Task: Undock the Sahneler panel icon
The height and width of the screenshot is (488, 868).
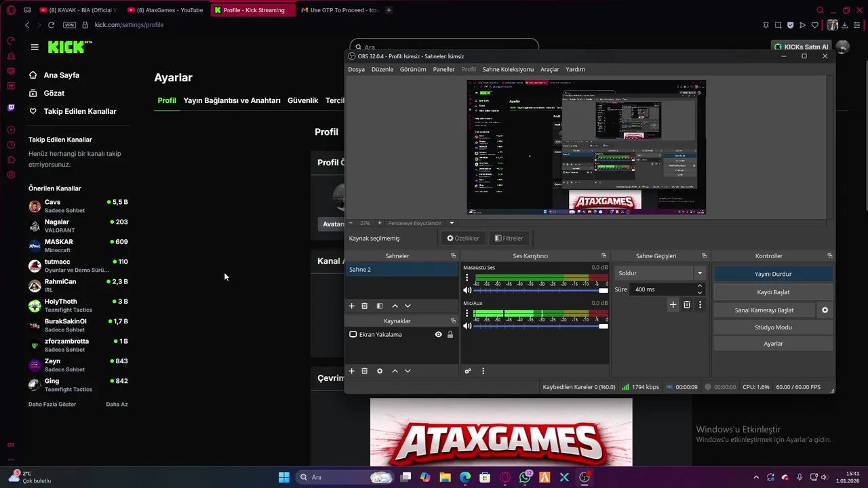Action: [x=453, y=256]
